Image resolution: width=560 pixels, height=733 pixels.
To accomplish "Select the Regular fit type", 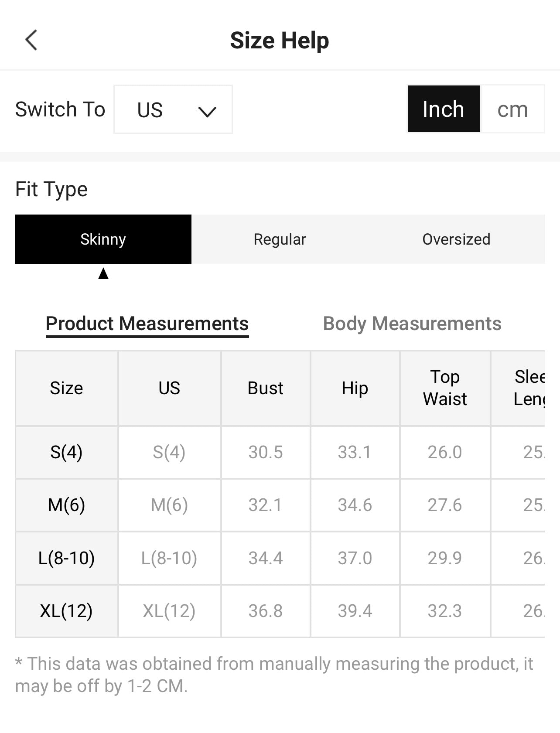I will coord(280,239).
